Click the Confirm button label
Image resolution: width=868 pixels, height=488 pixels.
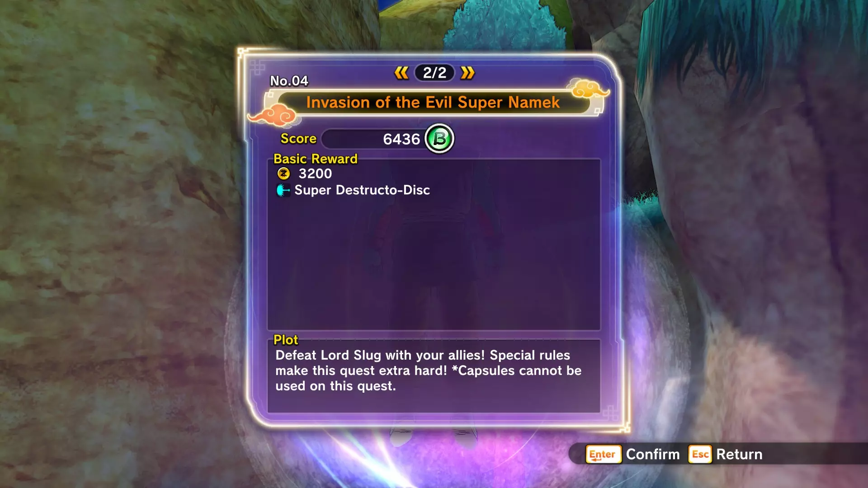coord(653,454)
